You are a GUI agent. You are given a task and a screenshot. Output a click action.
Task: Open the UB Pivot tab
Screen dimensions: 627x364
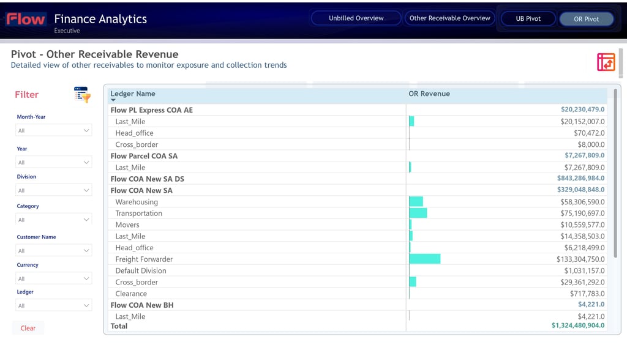[528, 18]
